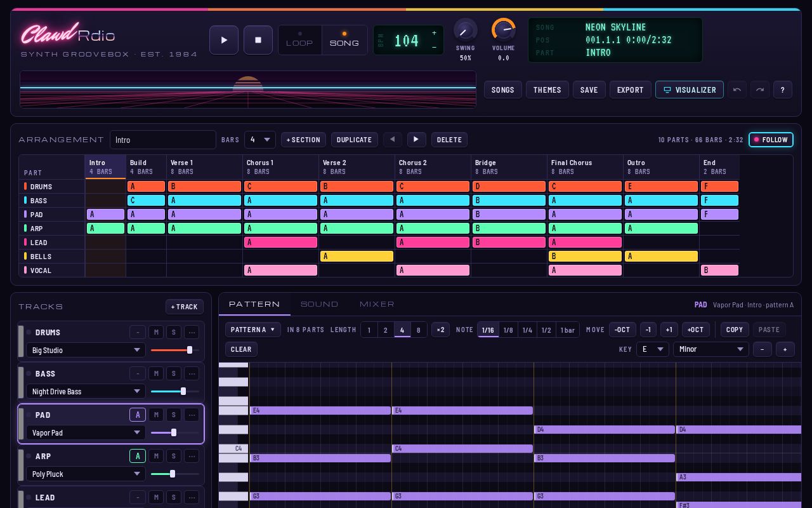This screenshot has width=812, height=508.
Task: Open the key note dropdown showing E
Action: [x=653, y=349]
